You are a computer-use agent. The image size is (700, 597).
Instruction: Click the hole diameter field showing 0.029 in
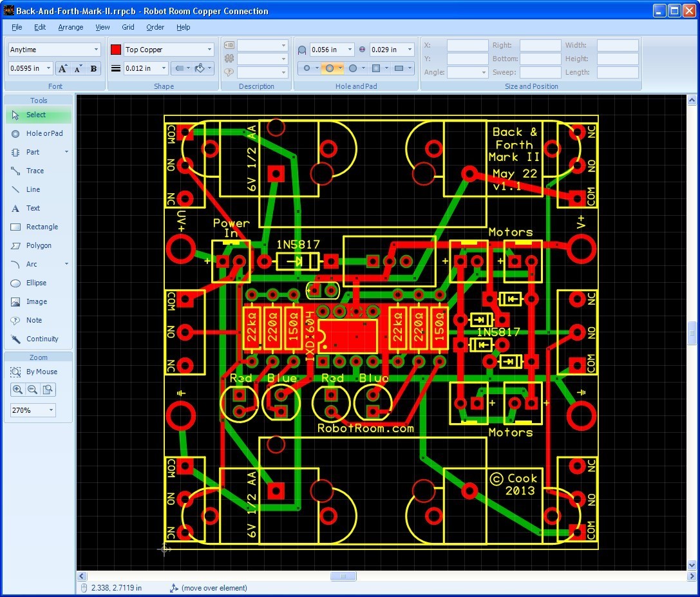pos(389,49)
